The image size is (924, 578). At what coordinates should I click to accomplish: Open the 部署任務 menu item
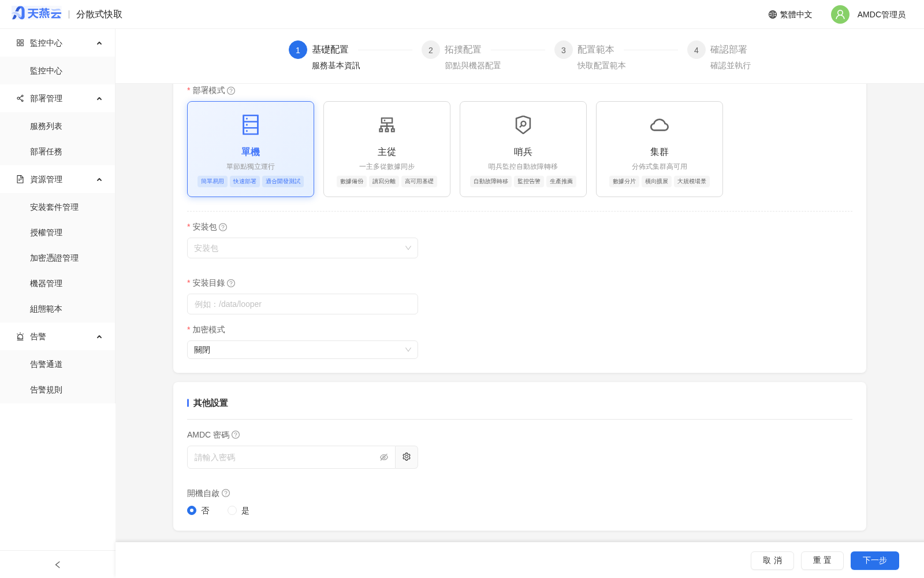pos(58,151)
